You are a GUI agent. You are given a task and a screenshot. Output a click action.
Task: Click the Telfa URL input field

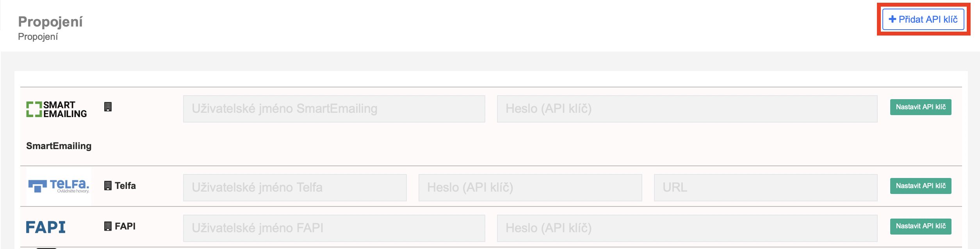click(765, 188)
